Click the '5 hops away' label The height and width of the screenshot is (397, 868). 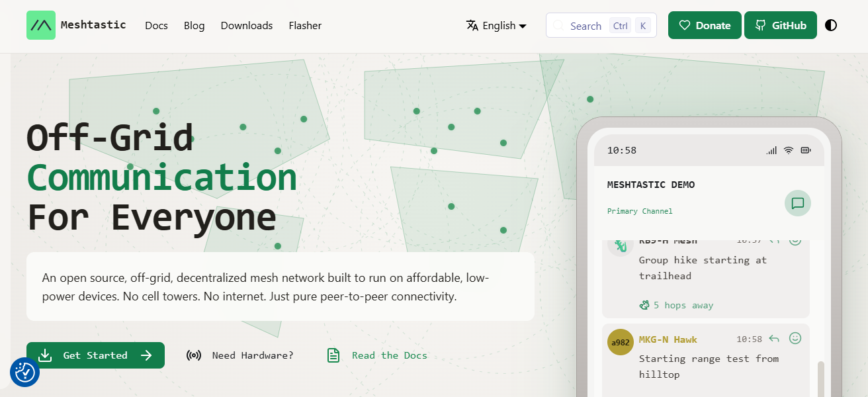pos(683,305)
